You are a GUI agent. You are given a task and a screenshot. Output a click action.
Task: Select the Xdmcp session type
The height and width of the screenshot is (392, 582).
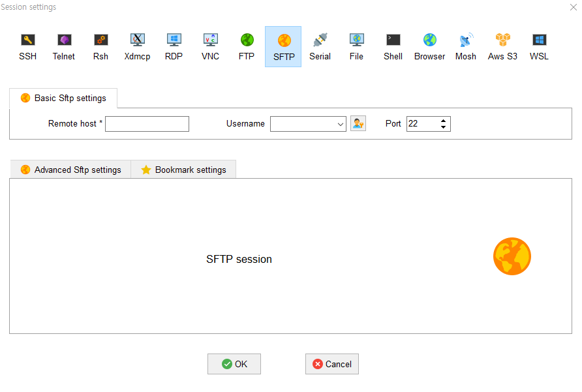[x=137, y=47]
